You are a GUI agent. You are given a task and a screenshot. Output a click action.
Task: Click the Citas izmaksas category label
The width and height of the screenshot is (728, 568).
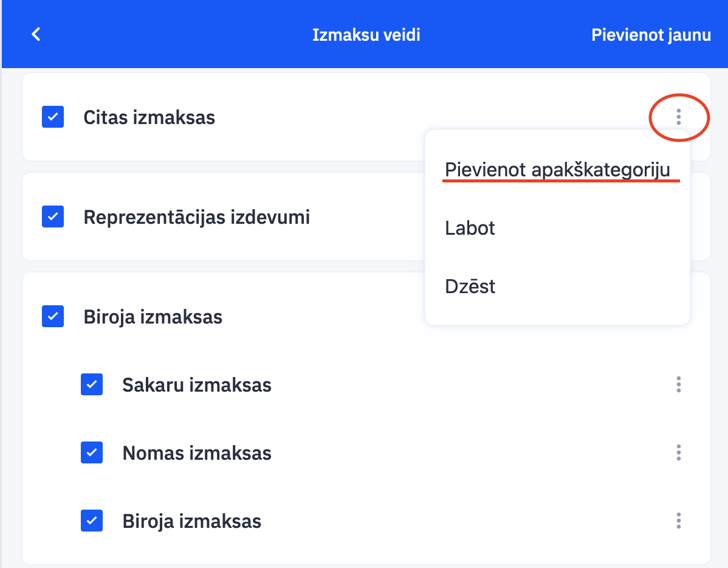click(x=149, y=117)
